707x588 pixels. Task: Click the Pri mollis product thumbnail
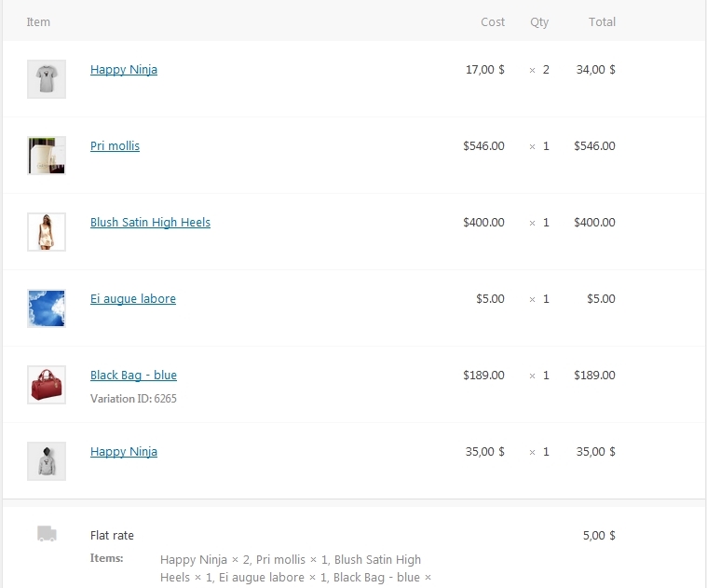tap(47, 155)
